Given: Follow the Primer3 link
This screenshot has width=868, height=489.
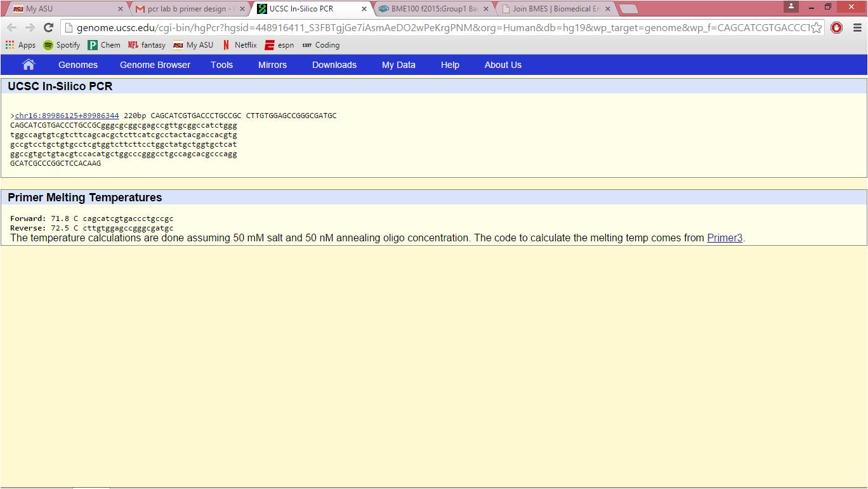Looking at the screenshot, I should pos(725,238).
